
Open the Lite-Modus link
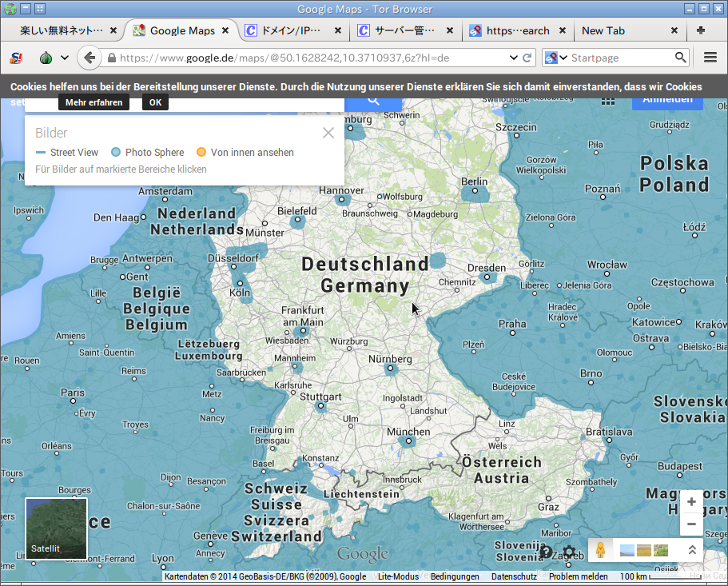click(398, 576)
